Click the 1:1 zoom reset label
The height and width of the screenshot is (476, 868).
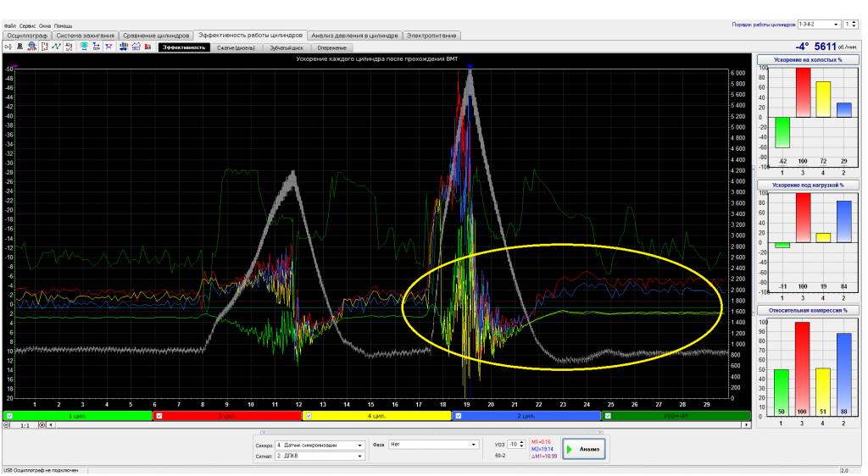click(25, 426)
